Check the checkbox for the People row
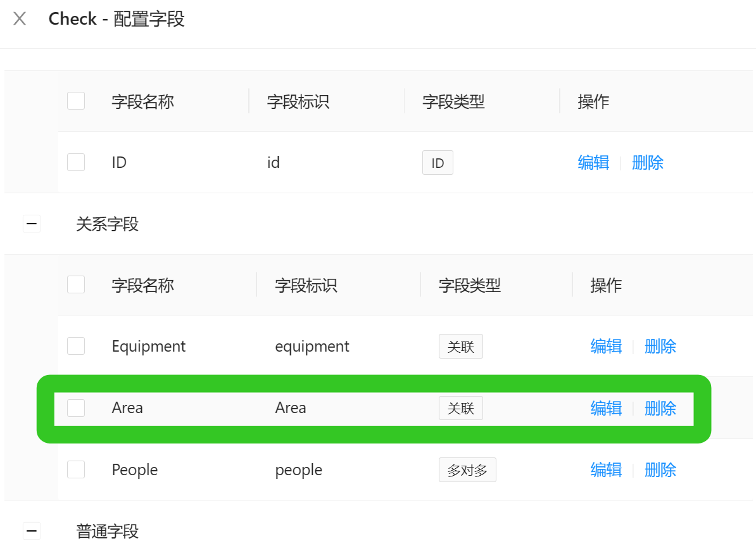 [x=75, y=469]
